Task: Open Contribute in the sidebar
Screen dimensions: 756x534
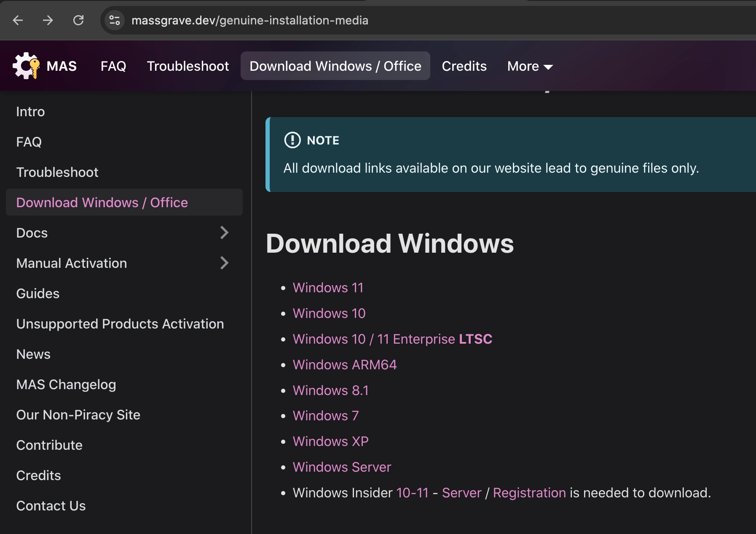Action: point(124,445)
